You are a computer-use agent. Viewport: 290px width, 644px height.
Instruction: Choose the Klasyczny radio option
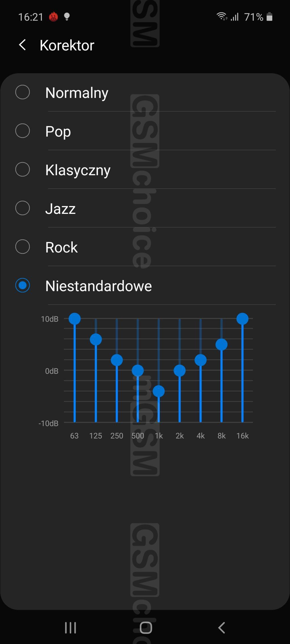pos(23,169)
